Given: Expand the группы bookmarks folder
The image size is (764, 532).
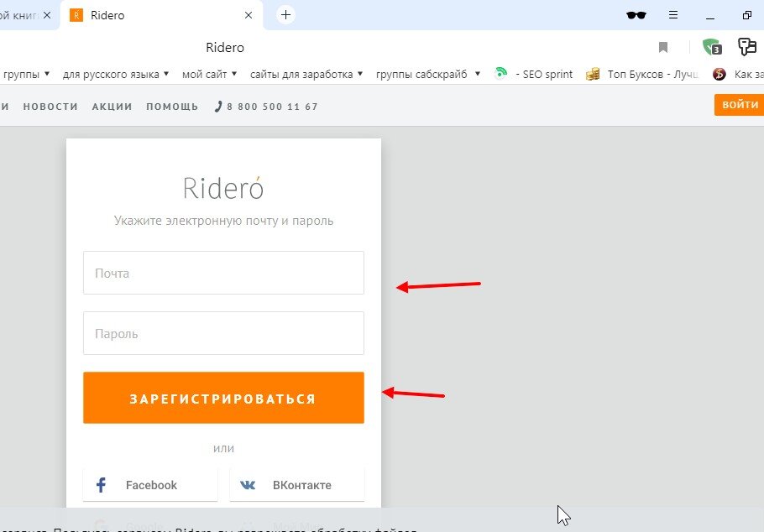Looking at the screenshot, I should tap(25, 74).
